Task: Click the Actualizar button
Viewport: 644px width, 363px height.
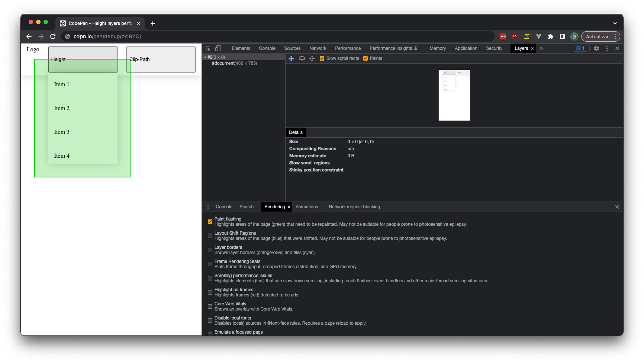Action: point(598,36)
